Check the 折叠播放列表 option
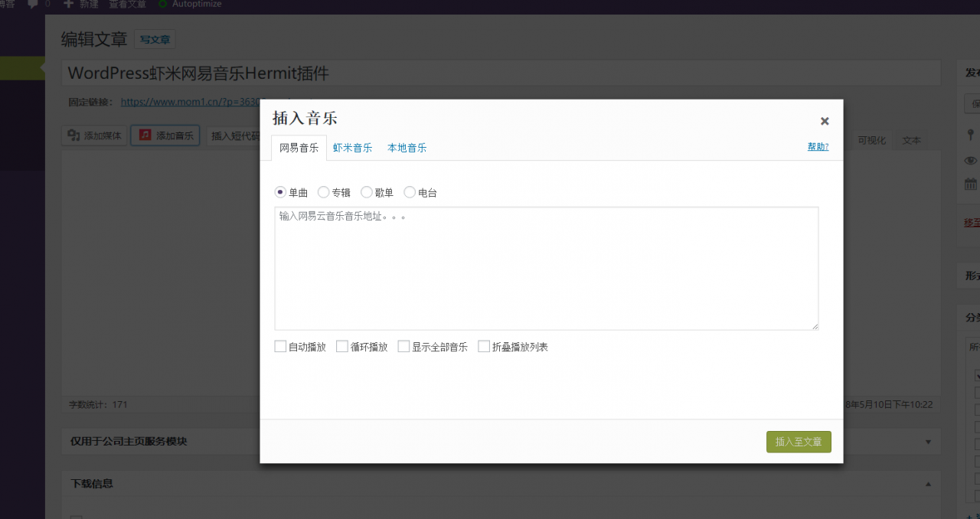This screenshot has height=519, width=980. 483,346
